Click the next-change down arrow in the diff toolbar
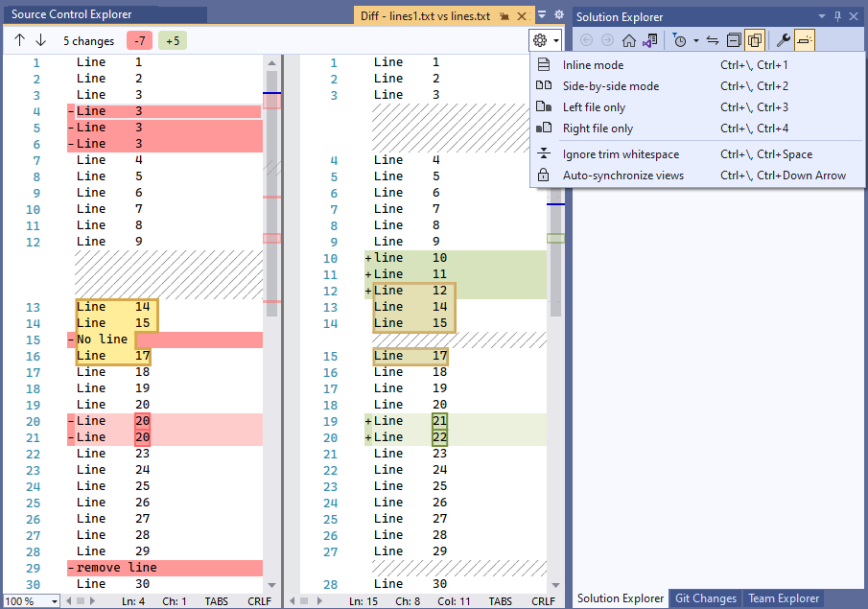The height and width of the screenshot is (609, 868). [x=38, y=40]
